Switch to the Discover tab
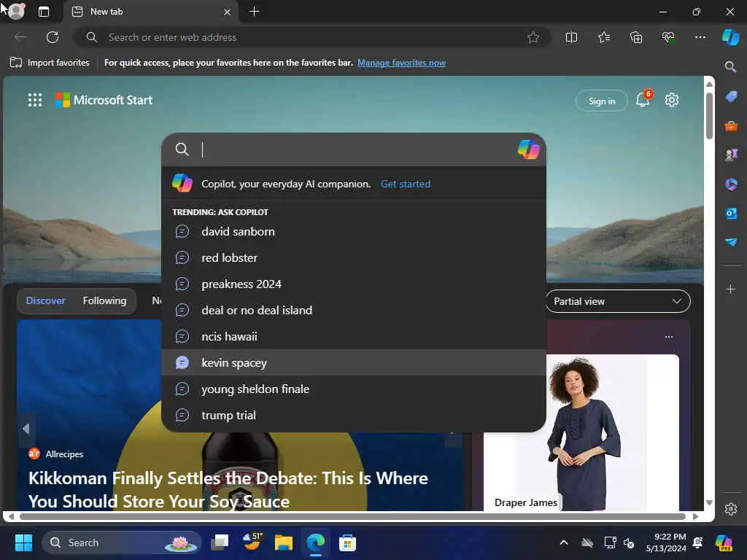The height and width of the screenshot is (560, 747). coord(45,300)
